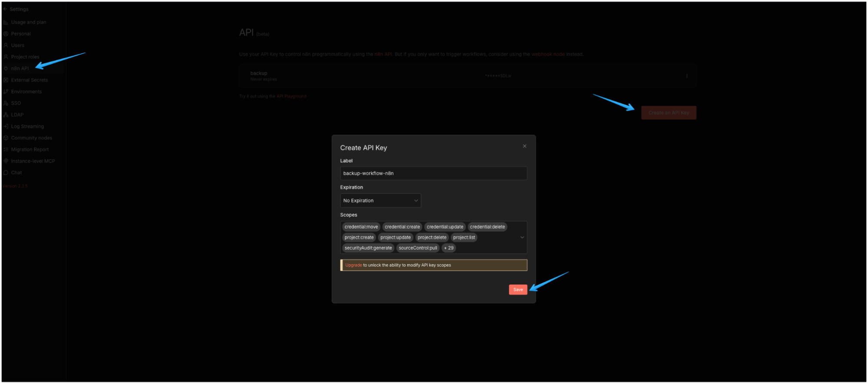
Task: Expand the Scopes list chevron
Action: pos(522,238)
